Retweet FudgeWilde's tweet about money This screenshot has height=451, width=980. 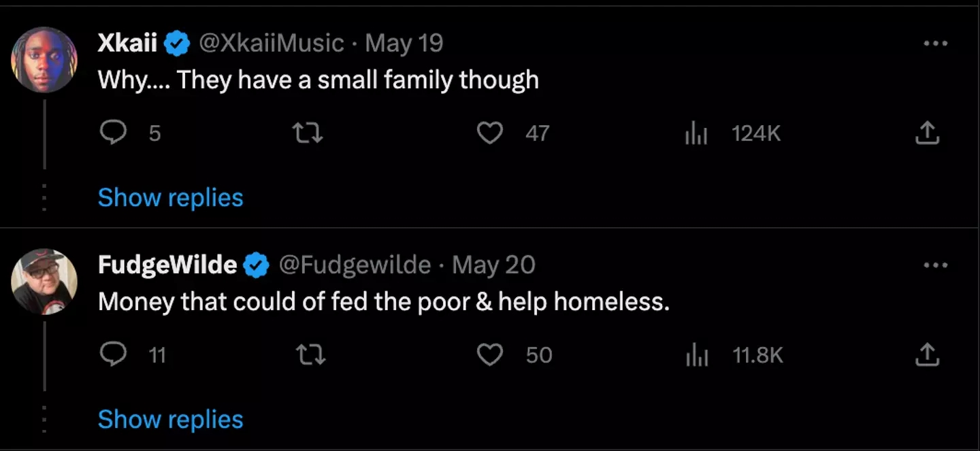(311, 355)
